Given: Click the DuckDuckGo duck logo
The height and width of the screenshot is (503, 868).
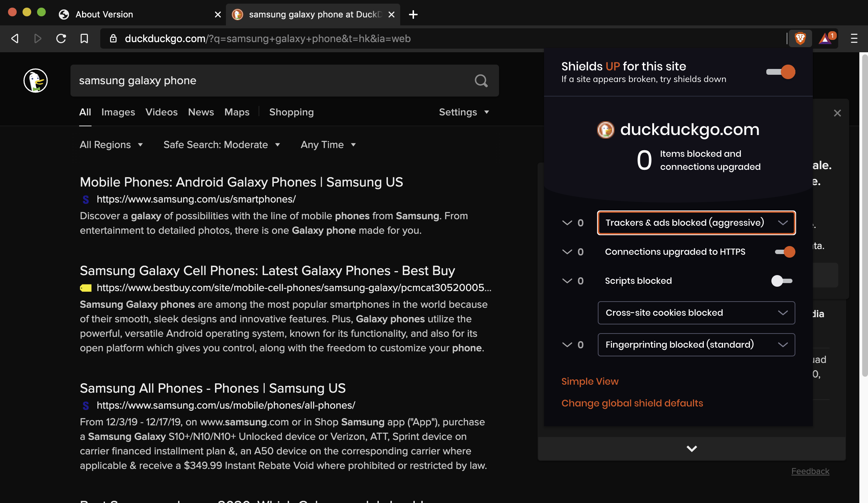Looking at the screenshot, I should [36, 81].
